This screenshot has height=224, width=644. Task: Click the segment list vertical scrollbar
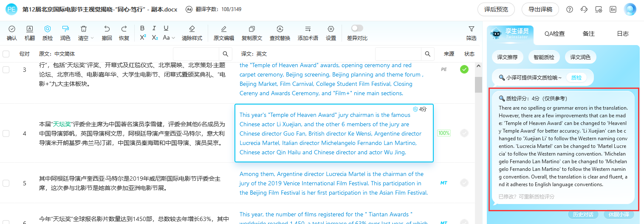pyautogui.click(x=478, y=85)
